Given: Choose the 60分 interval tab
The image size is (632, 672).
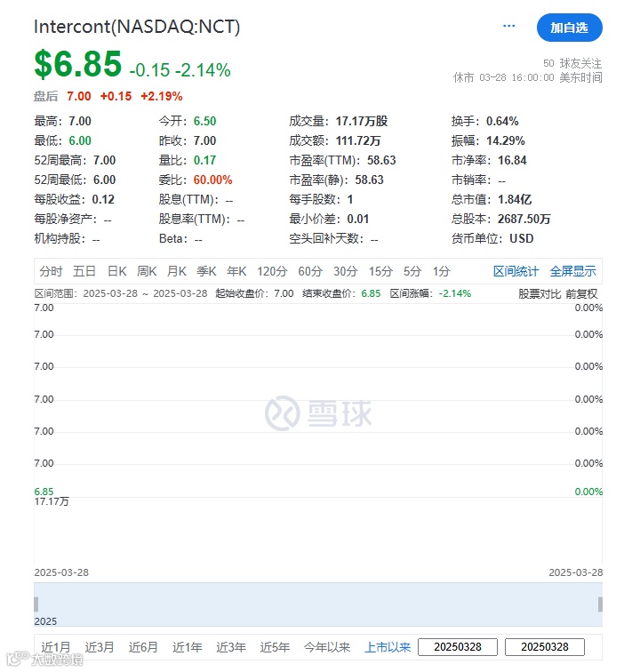Looking at the screenshot, I should [x=310, y=271].
